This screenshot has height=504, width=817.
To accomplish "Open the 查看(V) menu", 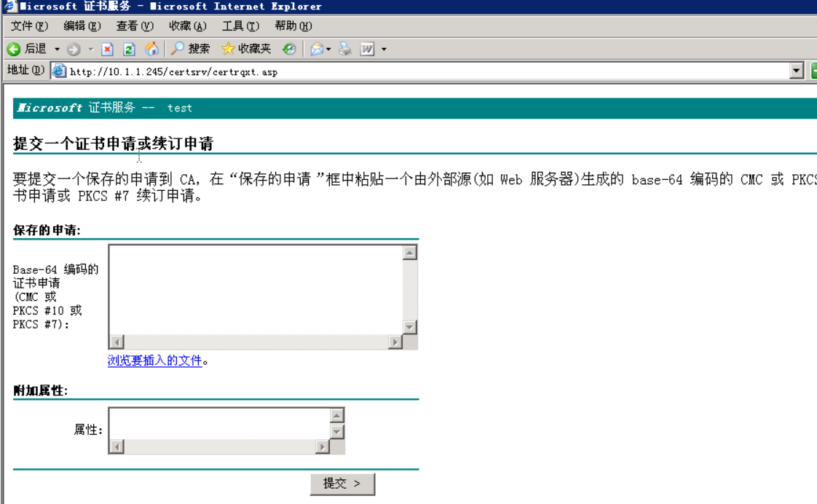I will (x=135, y=26).
